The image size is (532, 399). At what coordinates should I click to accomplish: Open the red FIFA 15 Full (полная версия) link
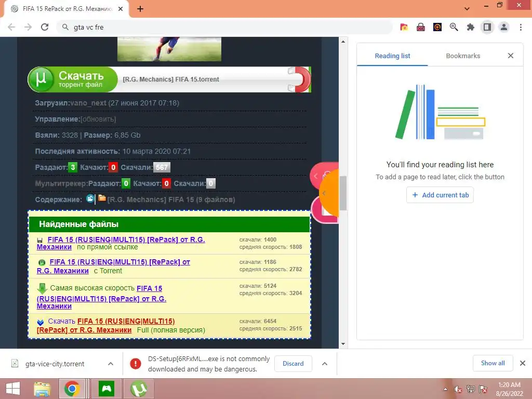point(105,325)
